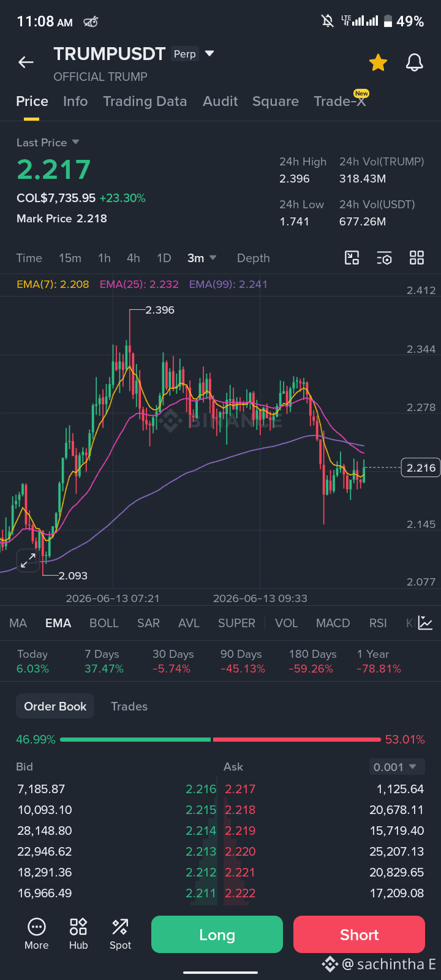The height and width of the screenshot is (980, 441).
Task: Tap the EMA(99) 2.241 legend
Action: [228, 284]
